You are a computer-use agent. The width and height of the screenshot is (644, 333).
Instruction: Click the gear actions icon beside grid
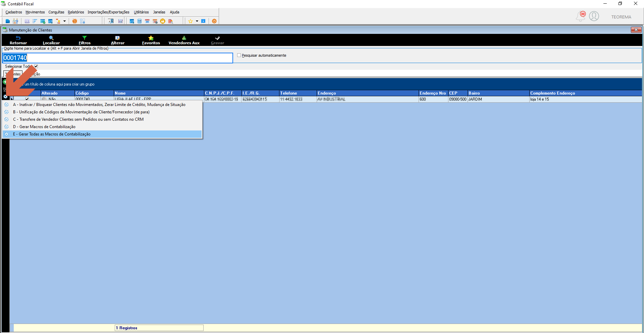(5, 97)
